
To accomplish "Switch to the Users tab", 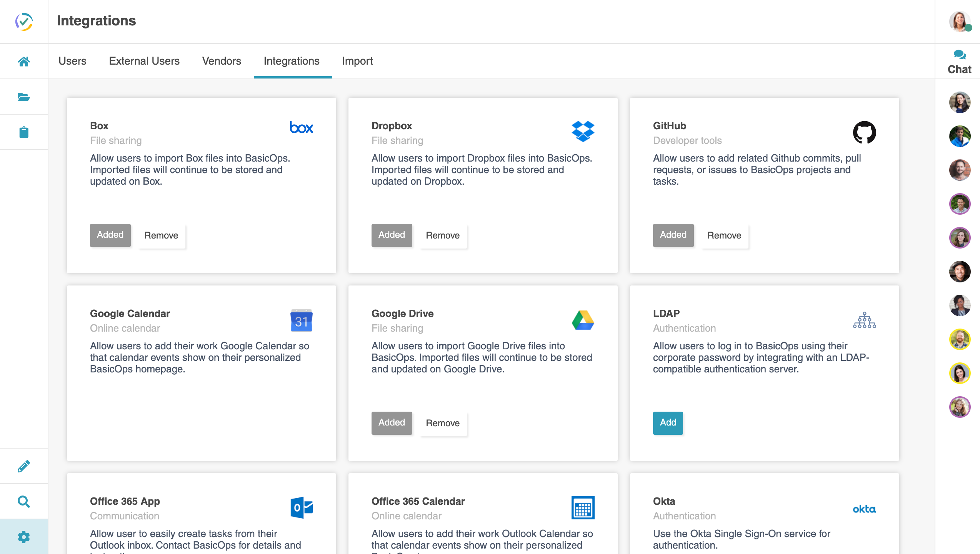I will (72, 61).
